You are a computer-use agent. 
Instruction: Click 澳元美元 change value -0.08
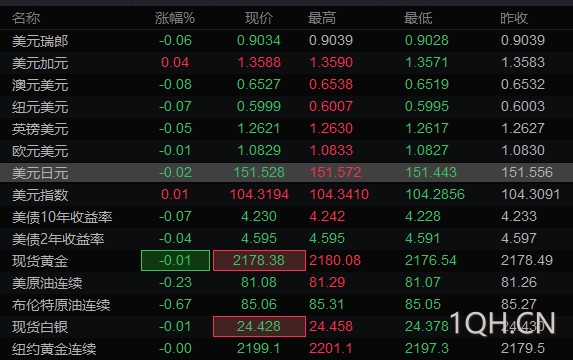coord(175,84)
